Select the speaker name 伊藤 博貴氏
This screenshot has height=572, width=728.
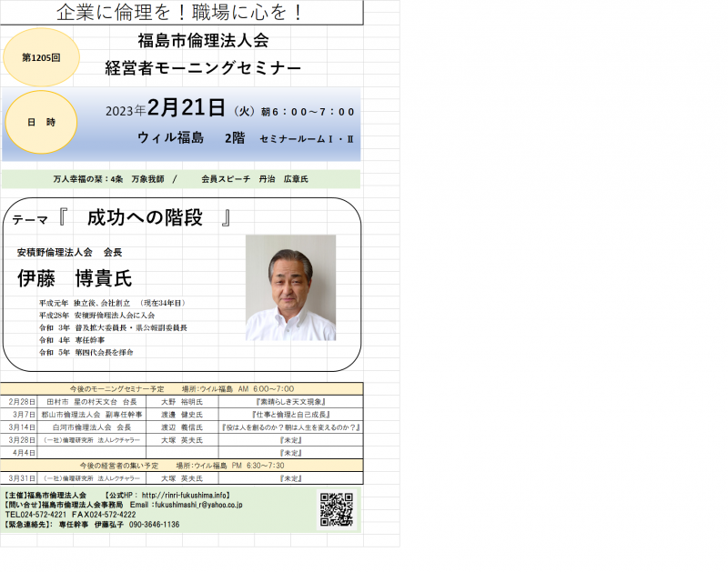pyautogui.click(x=75, y=278)
